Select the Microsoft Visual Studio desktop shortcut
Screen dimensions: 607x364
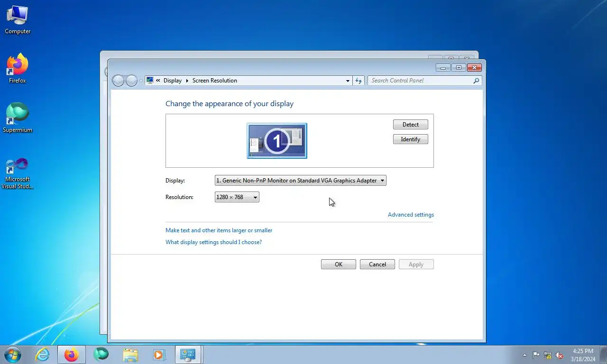18,173
